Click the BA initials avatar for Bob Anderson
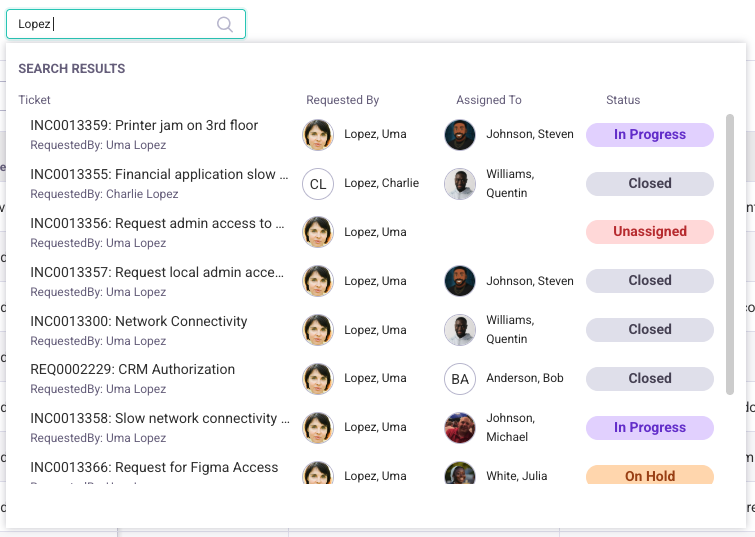The height and width of the screenshot is (537, 755). tap(460, 379)
